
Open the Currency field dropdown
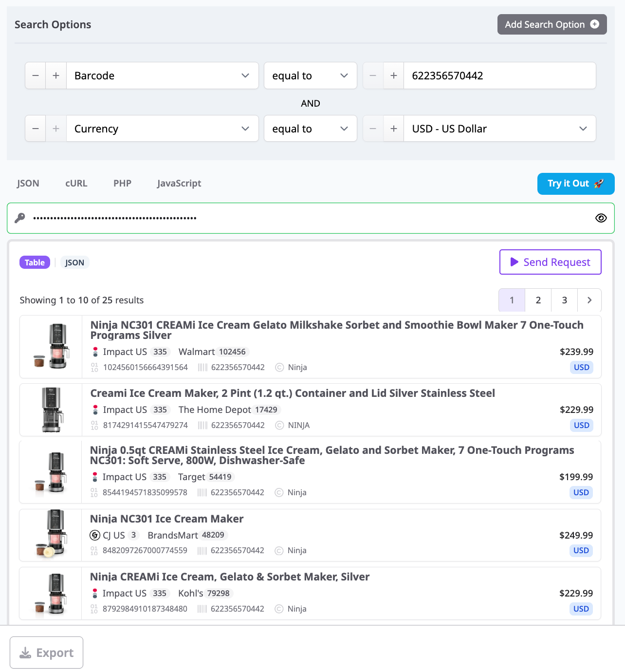(x=163, y=129)
